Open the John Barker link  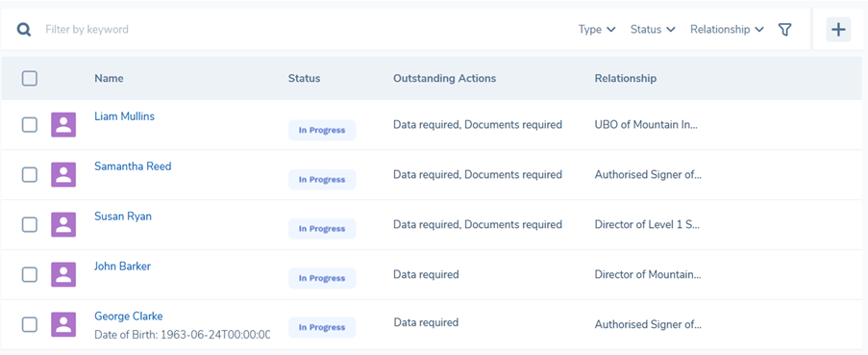(122, 266)
